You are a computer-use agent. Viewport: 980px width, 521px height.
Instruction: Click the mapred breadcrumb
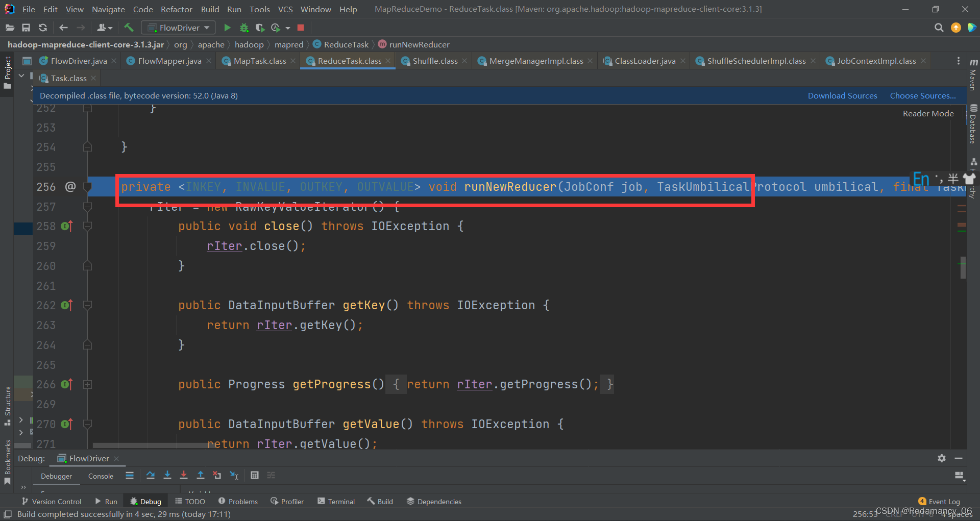click(x=289, y=44)
